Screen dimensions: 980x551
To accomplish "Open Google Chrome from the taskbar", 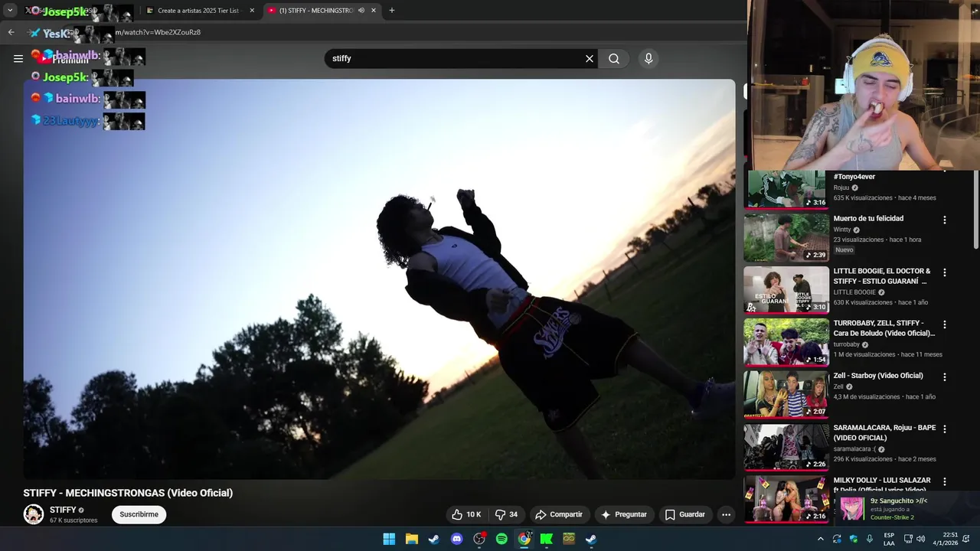I will (x=524, y=539).
